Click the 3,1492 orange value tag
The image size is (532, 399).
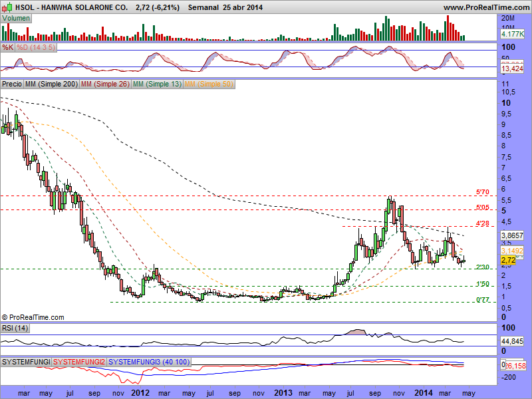pos(512,251)
